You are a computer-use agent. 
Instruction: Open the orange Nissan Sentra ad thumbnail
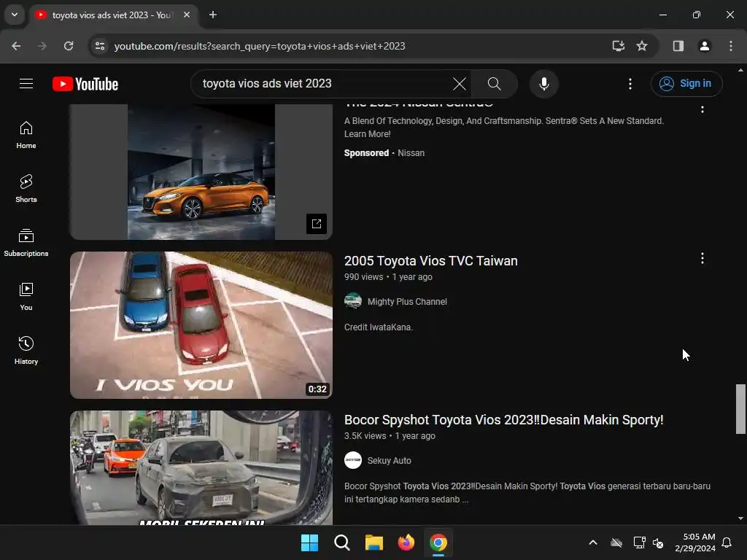coord(201,172)
